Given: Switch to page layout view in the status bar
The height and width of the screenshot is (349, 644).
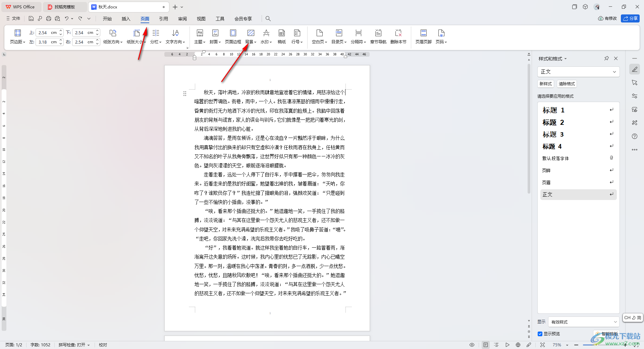Looking at the screenshot, I should point(486,345).
